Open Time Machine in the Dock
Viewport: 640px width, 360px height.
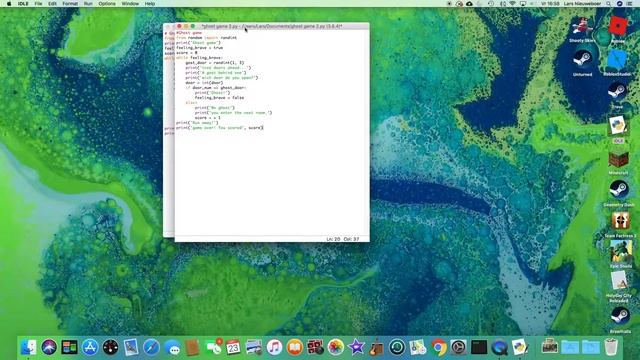397,347
